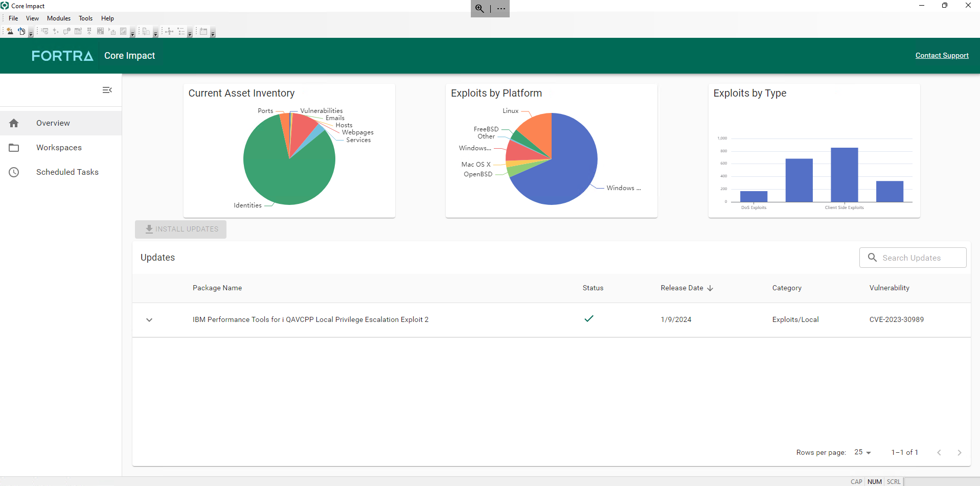Viewport: 980px width, 486px height.
Task: Click the Fortra logo in the header
Action: (x=62, y=56)
